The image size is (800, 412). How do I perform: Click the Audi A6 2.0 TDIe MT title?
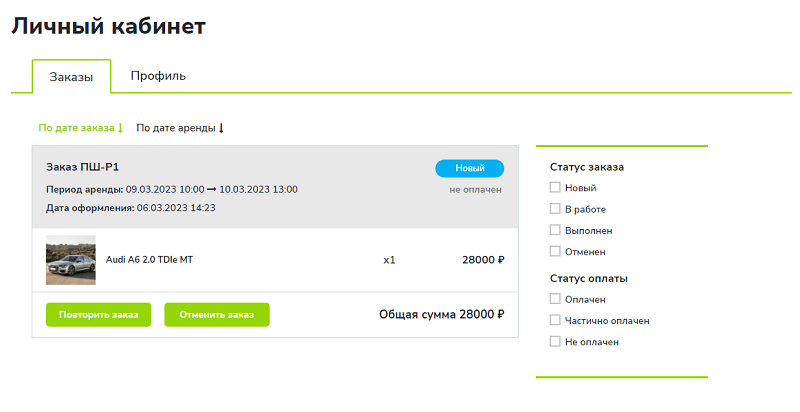tap(149, 260)
